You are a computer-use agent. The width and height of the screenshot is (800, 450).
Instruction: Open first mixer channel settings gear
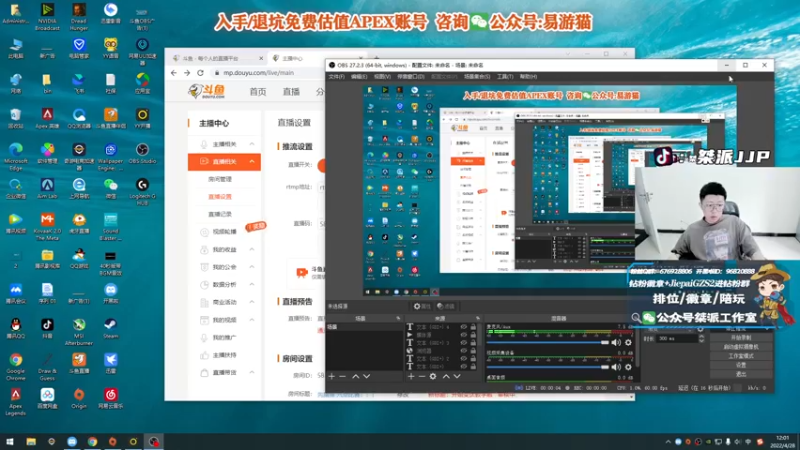628,342
